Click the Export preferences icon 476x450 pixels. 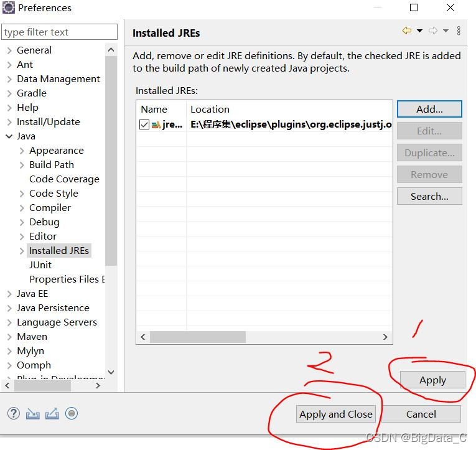click(52, 413)
